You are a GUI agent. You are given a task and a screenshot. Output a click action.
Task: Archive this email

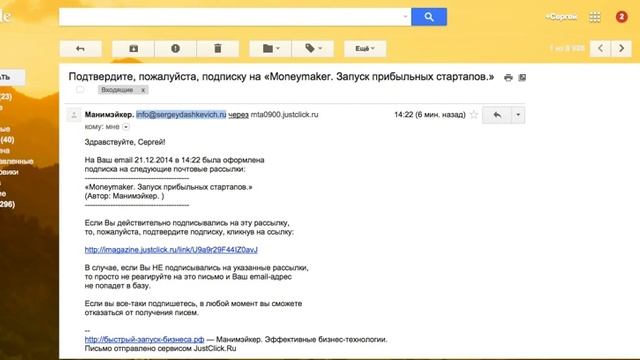click(x=133, y=49)
